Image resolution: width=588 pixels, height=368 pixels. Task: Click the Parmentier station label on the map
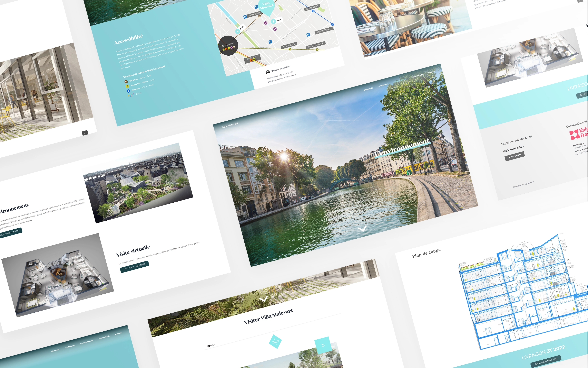(x=289, y=46)
